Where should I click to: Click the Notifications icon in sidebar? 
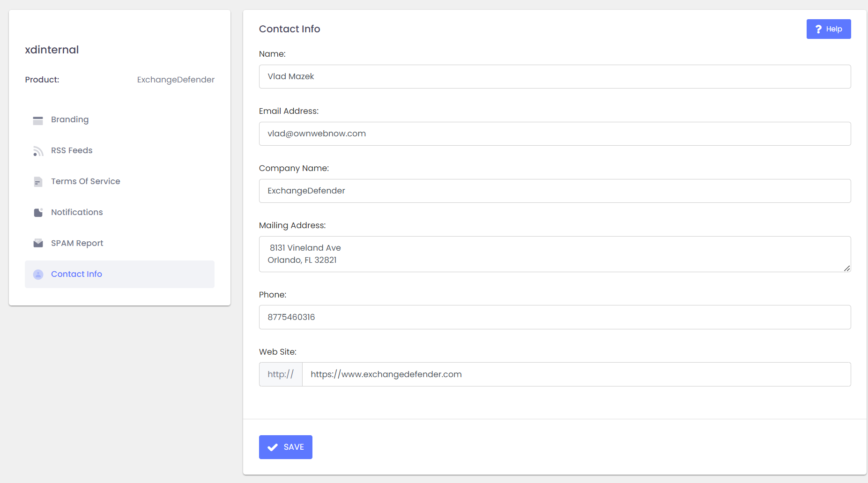click(x=38, y=213)
